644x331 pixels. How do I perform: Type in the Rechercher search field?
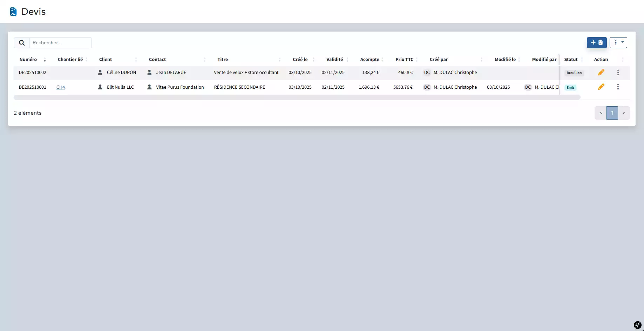(60, 43)
